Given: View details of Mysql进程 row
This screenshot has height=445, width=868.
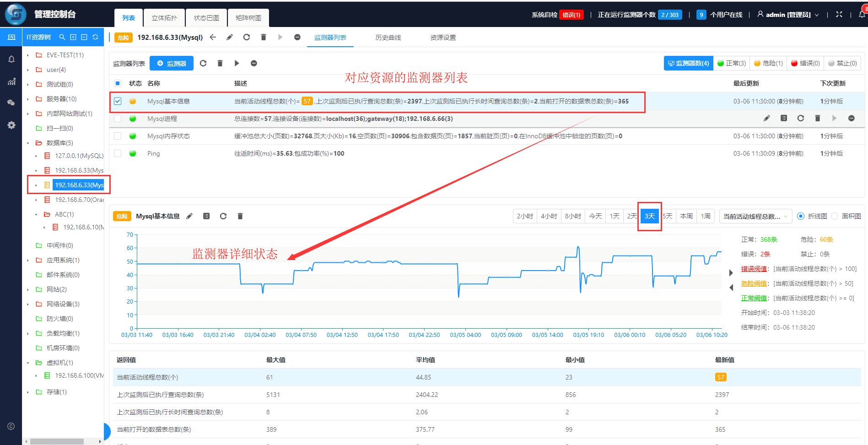Looking at the screenshot, I should coord(784,118).
